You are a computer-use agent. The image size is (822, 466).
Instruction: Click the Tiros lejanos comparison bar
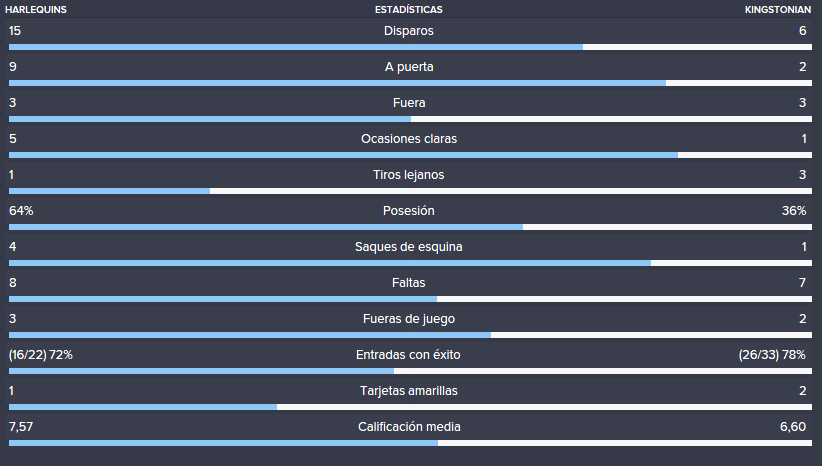tap(410, 191)
